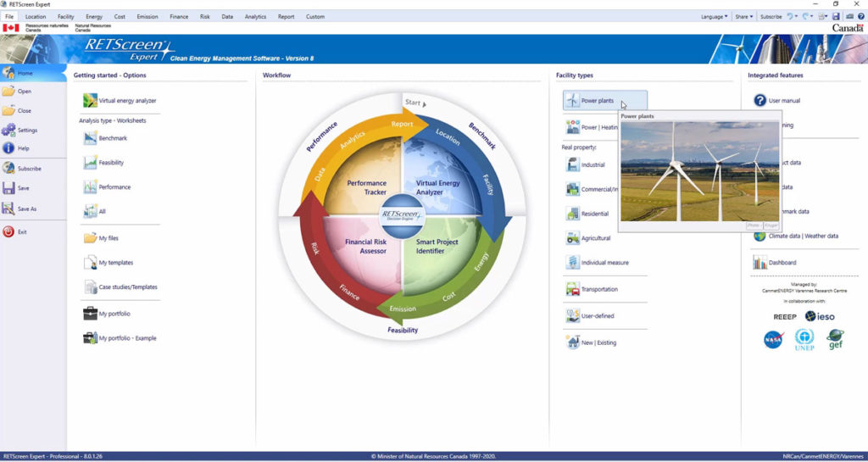Select the Power plants facility type
The width and height of the screenshot is (868, 462).
point(605,101)
